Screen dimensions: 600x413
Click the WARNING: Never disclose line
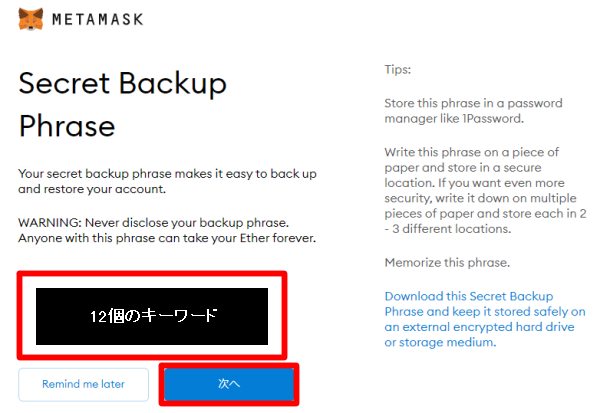[x=153, y=223]
